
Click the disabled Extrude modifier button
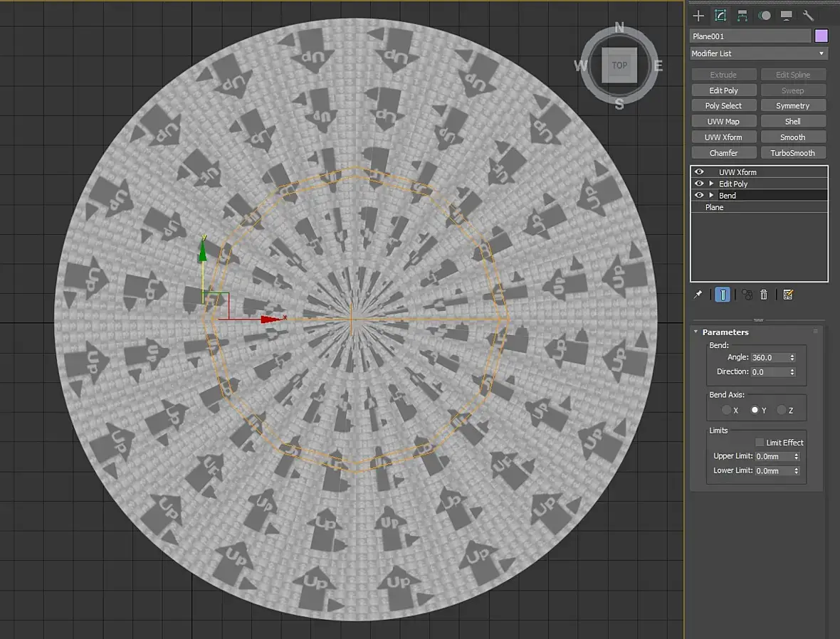pyautogui.click(x=724, y=75)
